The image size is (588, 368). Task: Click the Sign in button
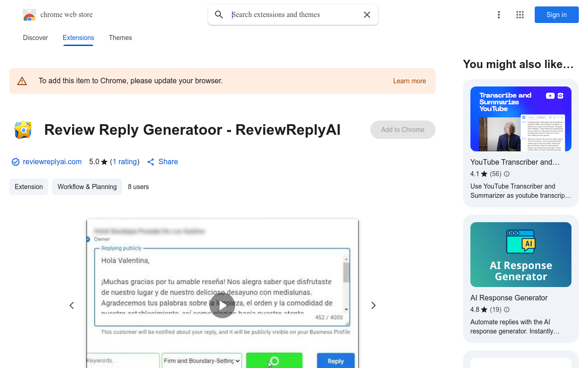pos(557,15)
